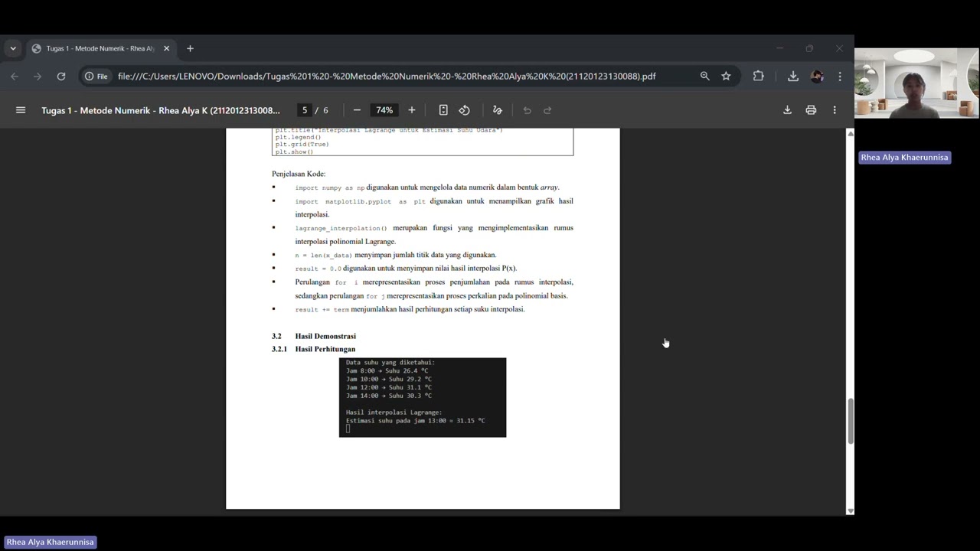Open the browser Downloads icon
This screenshot has height=551, width=980.
(793, 76)
